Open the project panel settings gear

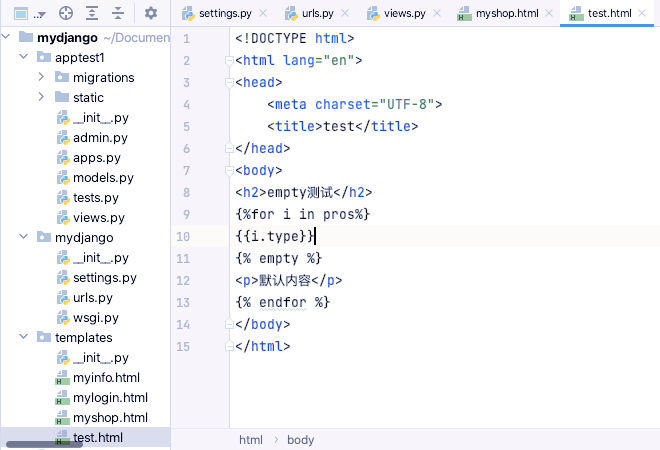pyautogui.click(x=151, y=13)
